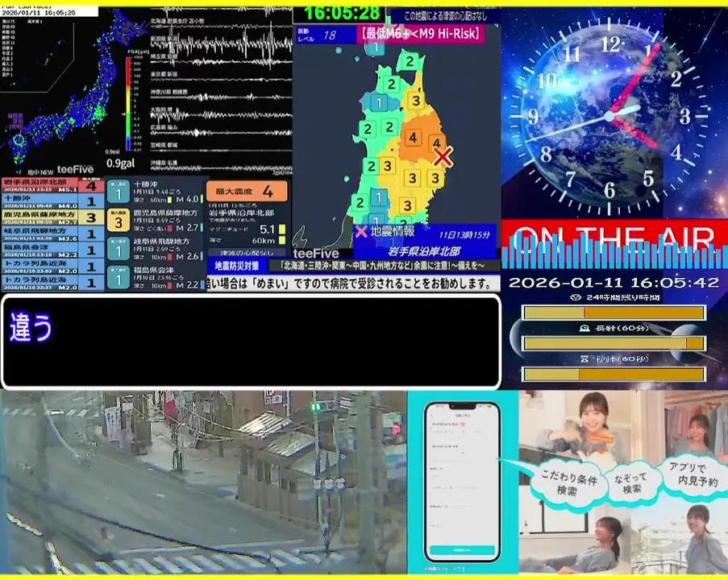Click the blue 地震防災対策 label

click(x=237, y=266)
